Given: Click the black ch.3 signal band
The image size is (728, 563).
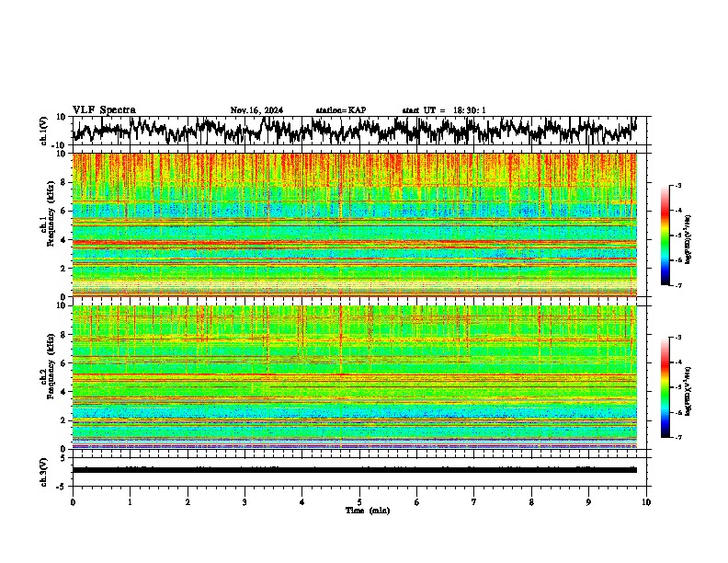Looking at the screenshot, I should point(354,470).
